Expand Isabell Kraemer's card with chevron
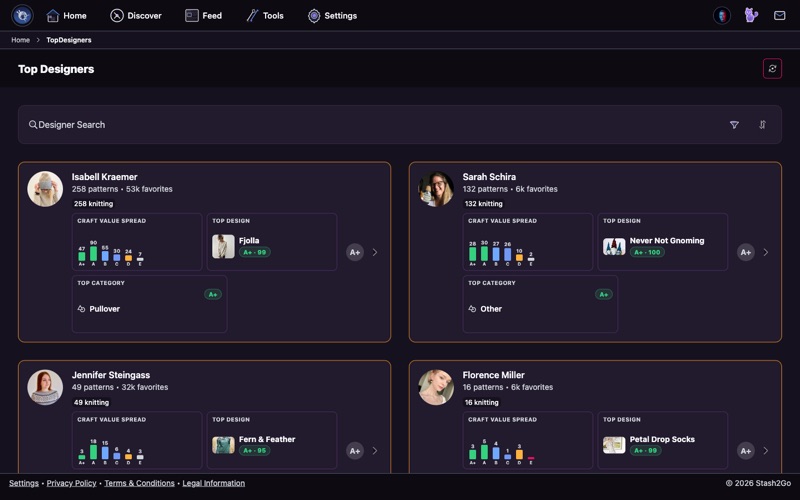Viewport: 800px width, 500px height. (375, 252)
